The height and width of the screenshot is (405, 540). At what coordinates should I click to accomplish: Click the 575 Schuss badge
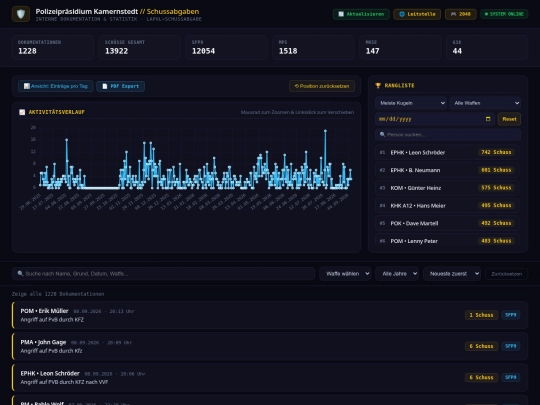tap(496, 188)
